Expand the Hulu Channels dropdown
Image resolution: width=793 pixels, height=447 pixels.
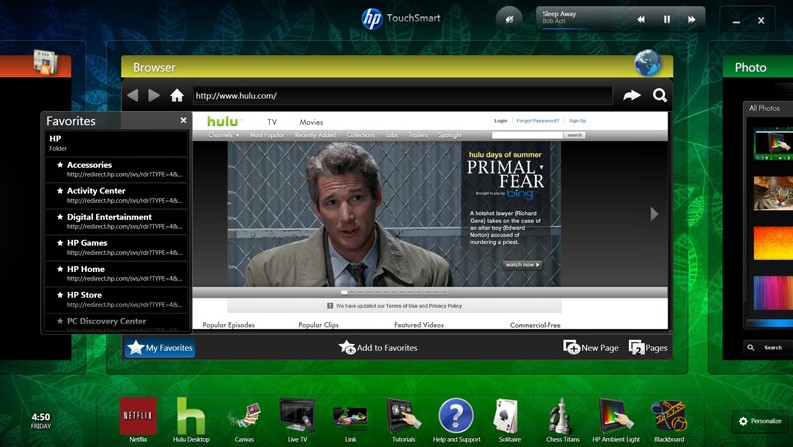coord(224,135)
